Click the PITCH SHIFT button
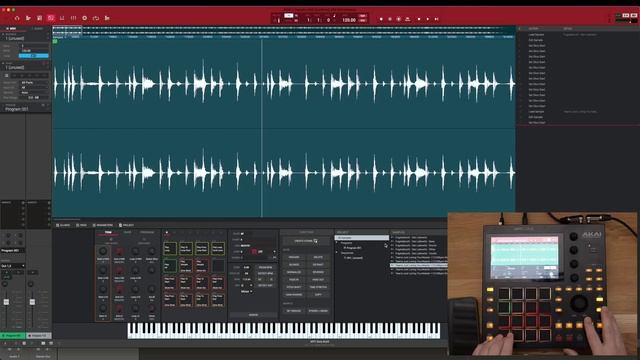The image size is (640, 360). pos(294,287)
